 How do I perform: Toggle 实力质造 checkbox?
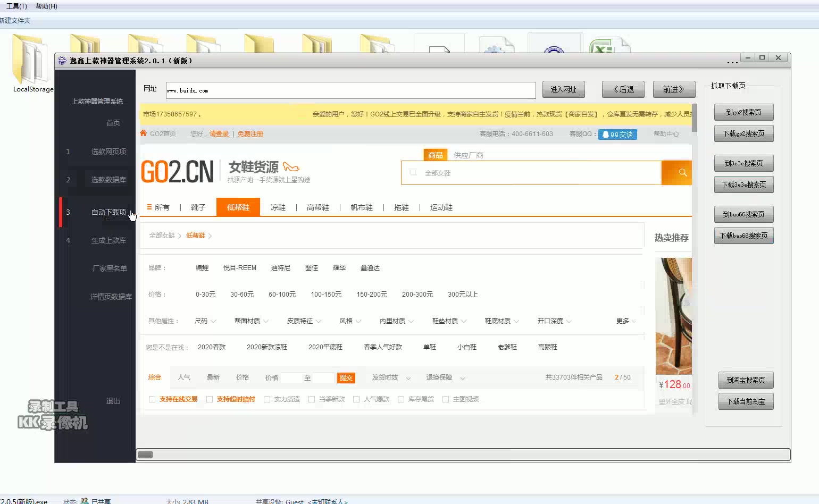267,399
